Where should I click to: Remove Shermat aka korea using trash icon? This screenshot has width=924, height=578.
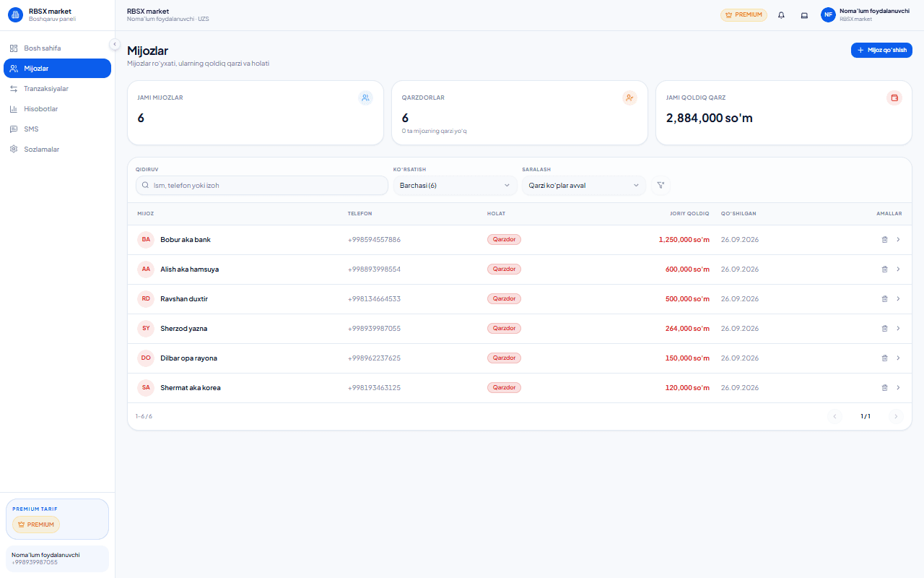[x=884, y=387]
